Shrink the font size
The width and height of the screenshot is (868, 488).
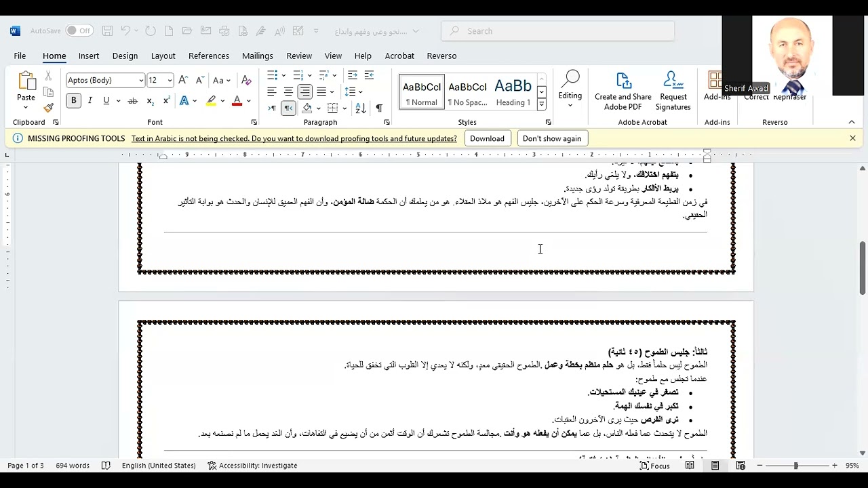pyautogui.click(x=200, y=80)
